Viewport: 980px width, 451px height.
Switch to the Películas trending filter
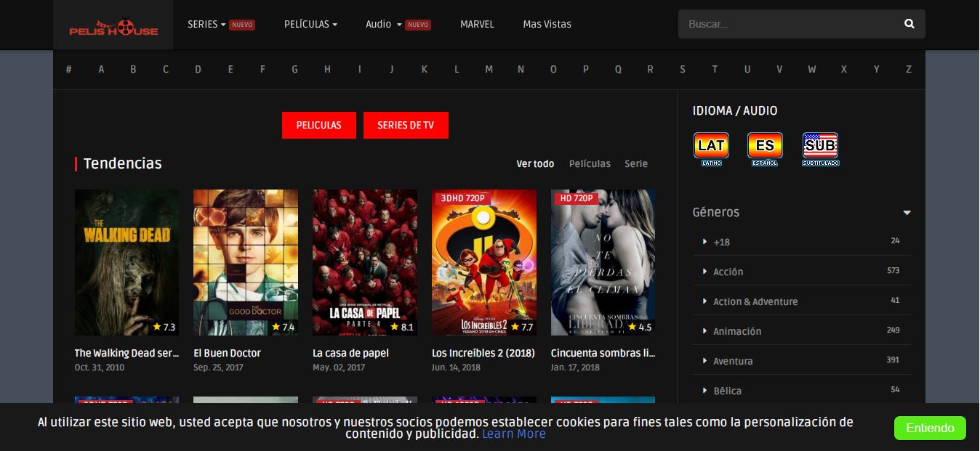tap(590, 163)
